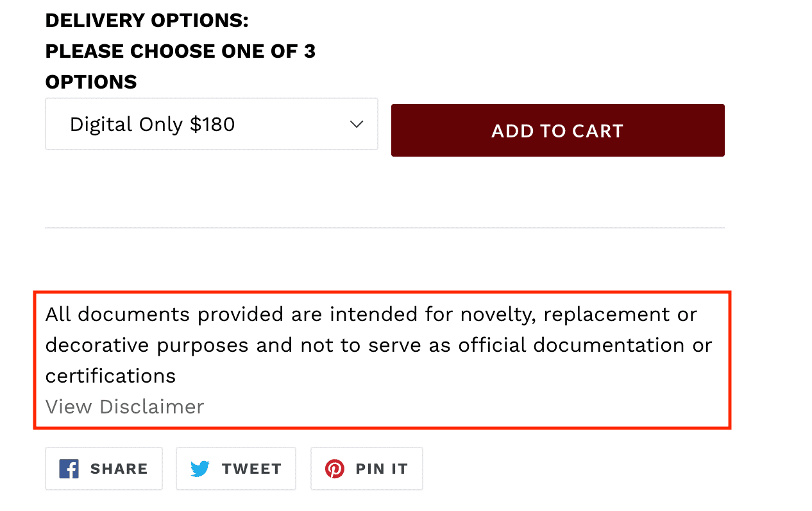Click the chevron on the Digital Only selector
The height and width of the screenshot is (511, 812).
pos(357,124)
